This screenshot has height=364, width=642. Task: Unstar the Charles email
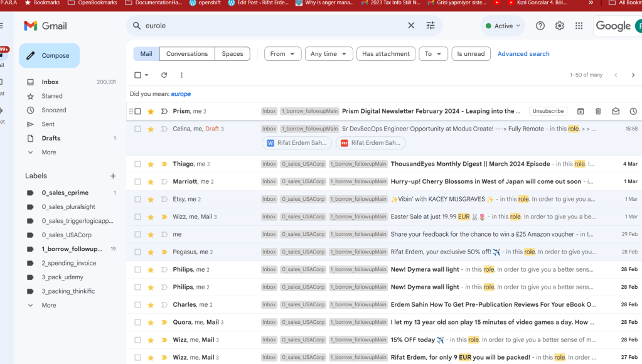(x=151, y=305)
